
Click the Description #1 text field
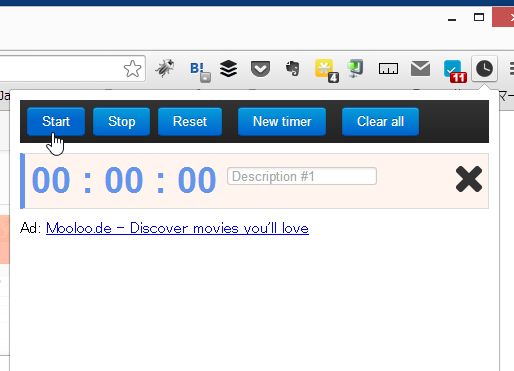302,176
